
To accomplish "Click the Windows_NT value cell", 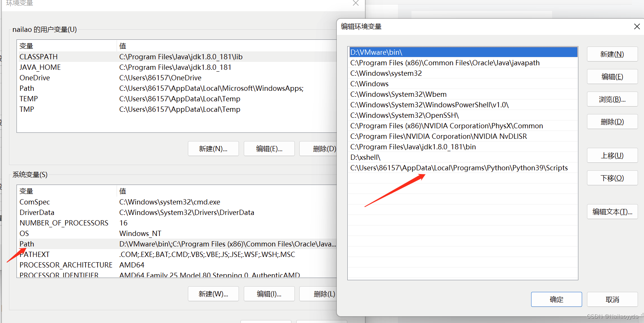I will tap(140, 233).
